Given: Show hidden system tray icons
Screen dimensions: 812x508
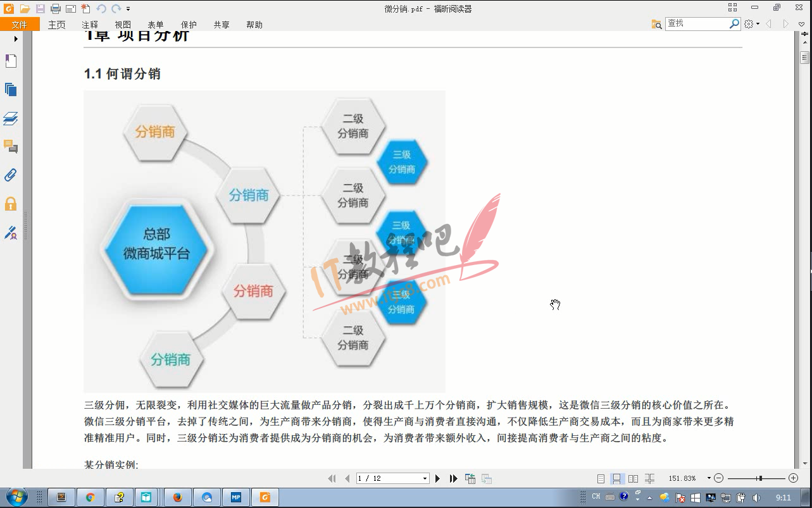Looking at the screenshot, I should tap(649, 498).
